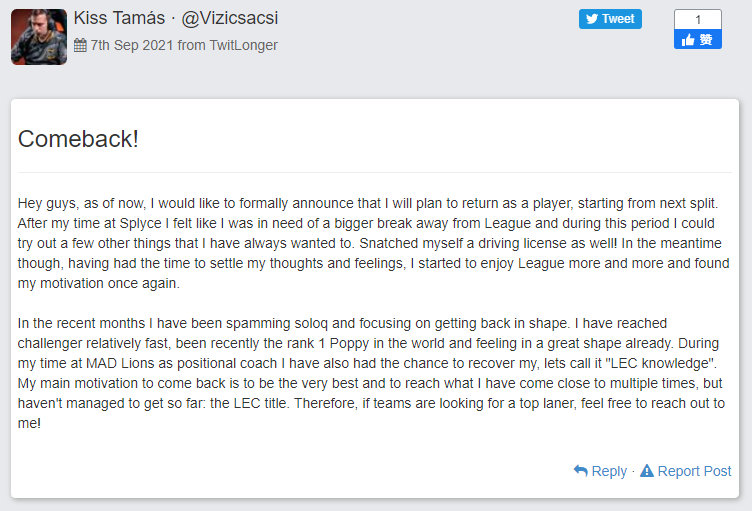Click the Facebook like count box
This screenshot has width=752, height=511.
point(698,20)
